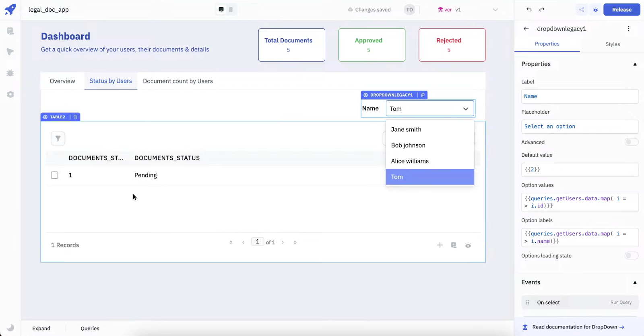The image size is (644, 336).
Task: Toggle Options loading state switch
Action: tap(631, 255)
